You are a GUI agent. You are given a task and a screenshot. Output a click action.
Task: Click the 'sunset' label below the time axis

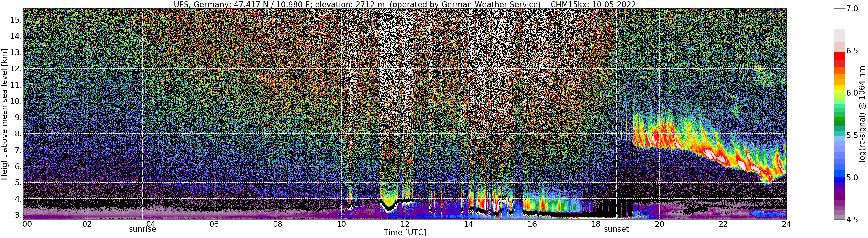(x=616, y=229)
